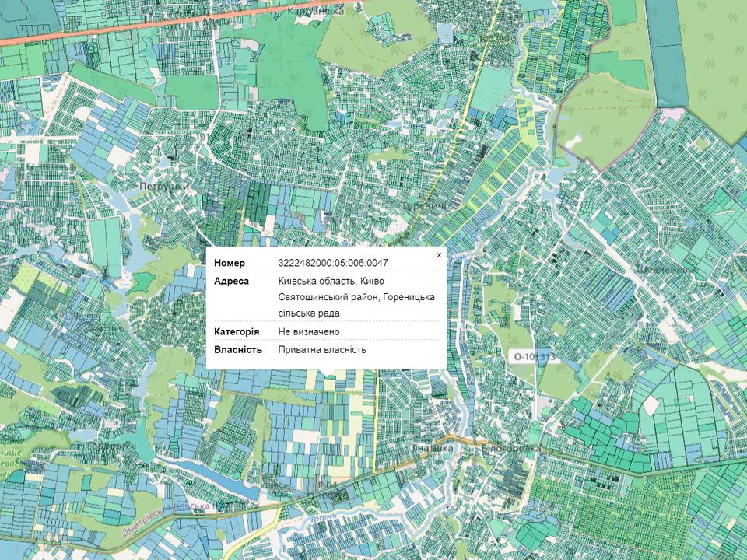Click the cadastral number 3222482000:05:006:0047
This screenshot has height=560, width=747.
click(x=332, y=263)
